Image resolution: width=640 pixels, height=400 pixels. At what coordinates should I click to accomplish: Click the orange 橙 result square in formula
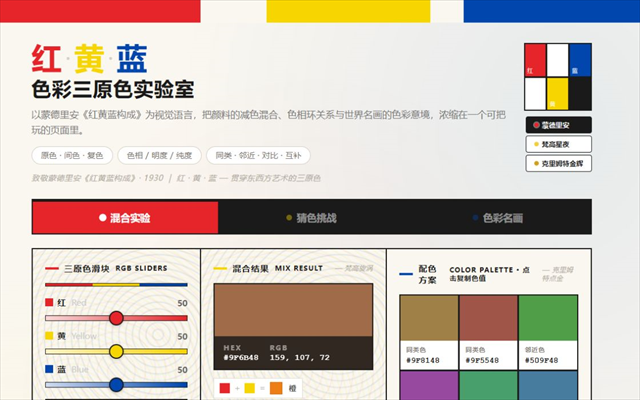click(x=276, y=388)
